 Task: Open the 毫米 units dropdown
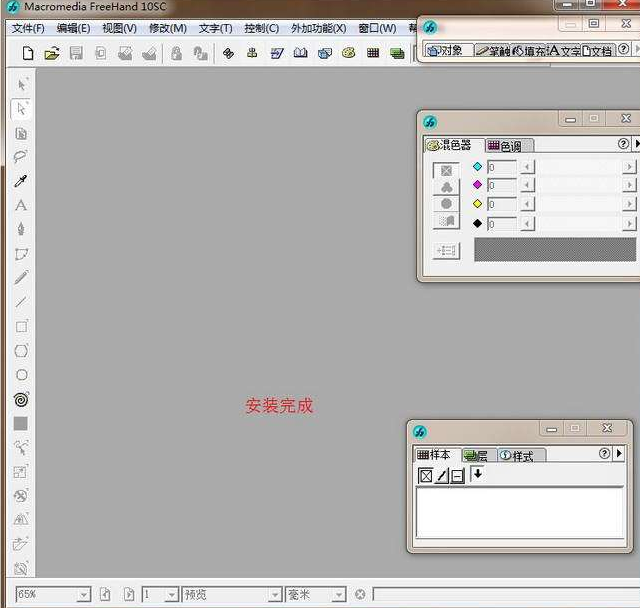[339, 595]
